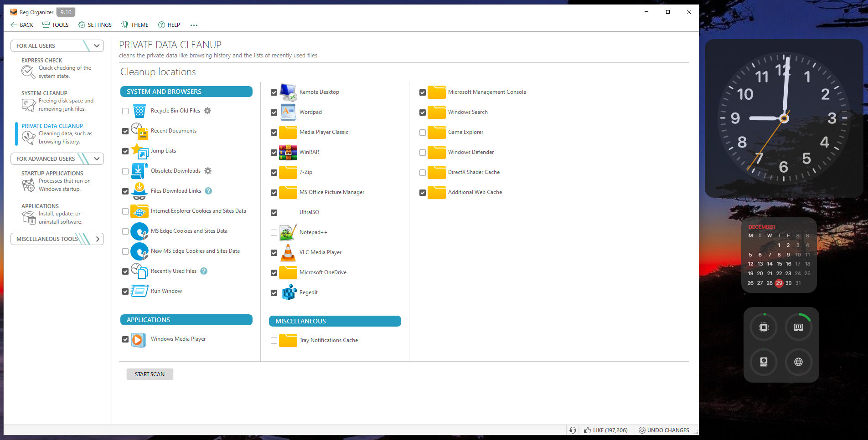The height and width of the screenshot is (440, 868).
Task: Click DirectX Shader Cache label
Action: click(474, 172)
